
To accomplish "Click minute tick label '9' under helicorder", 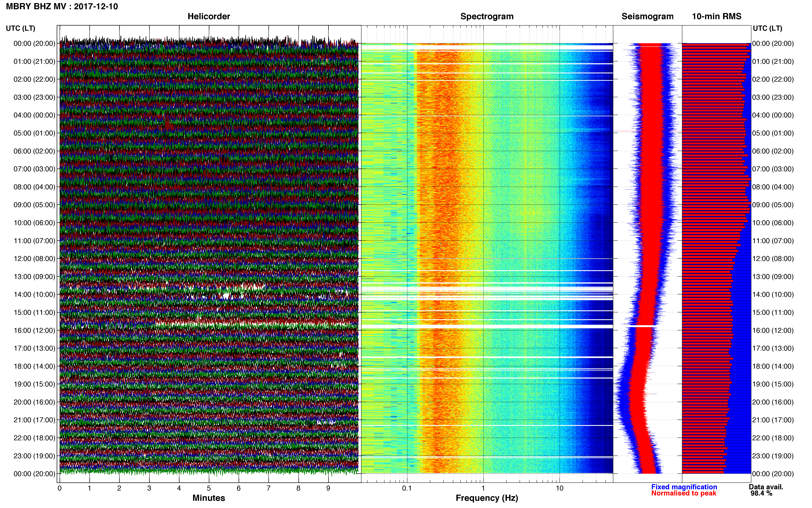I will click(x=328, y=488).
